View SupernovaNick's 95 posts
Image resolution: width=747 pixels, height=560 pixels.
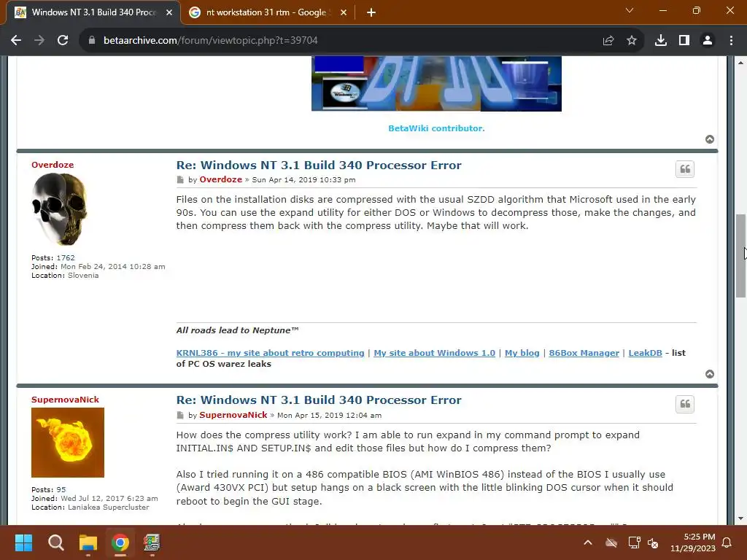tap(61, 489)
